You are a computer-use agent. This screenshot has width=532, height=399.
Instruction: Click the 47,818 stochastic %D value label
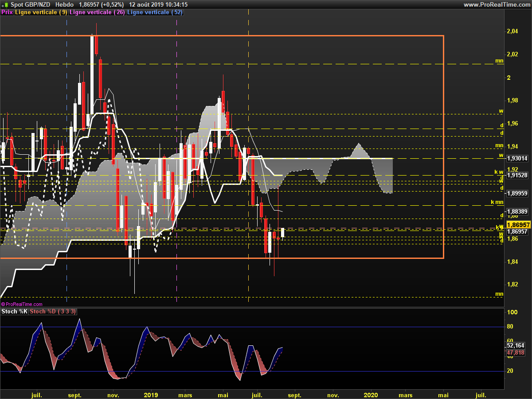pyautogui.click(x=515, y=352)
